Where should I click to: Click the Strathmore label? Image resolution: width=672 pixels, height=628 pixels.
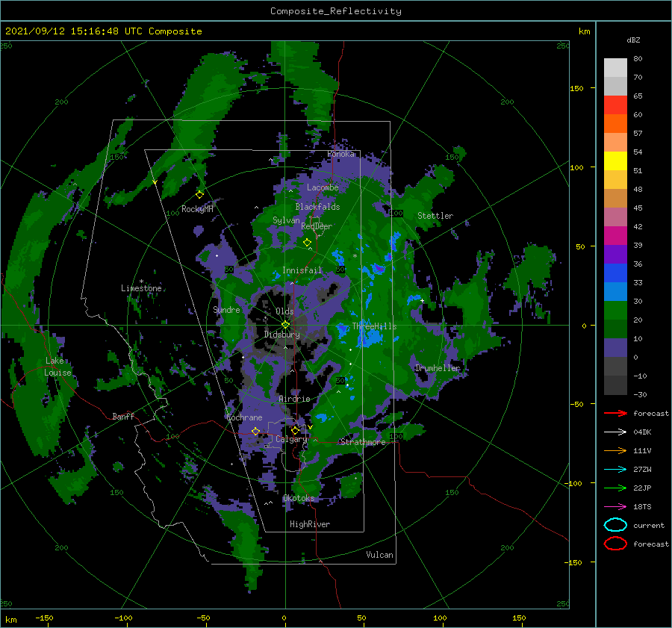click(363, 442)
